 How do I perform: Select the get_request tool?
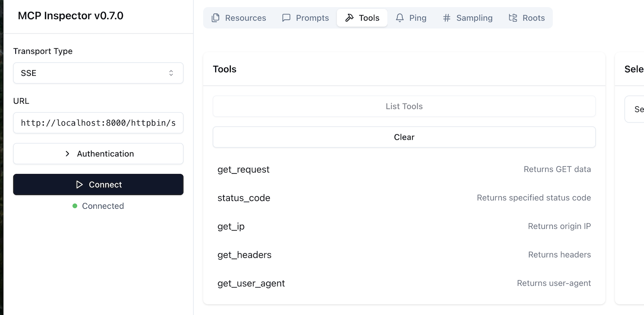tap(244, 169)
